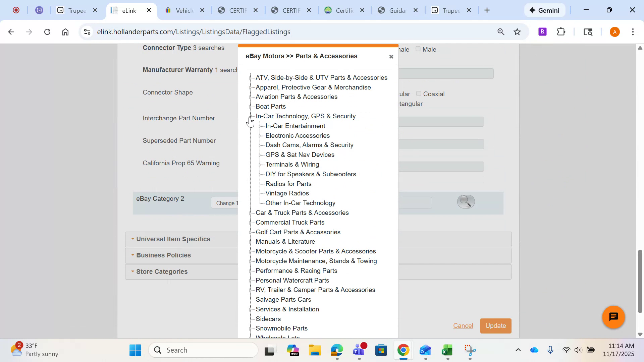Enable the Coaxial checkbox
Image resolution: width=644 pixels, height=362 pixels.
419,94
